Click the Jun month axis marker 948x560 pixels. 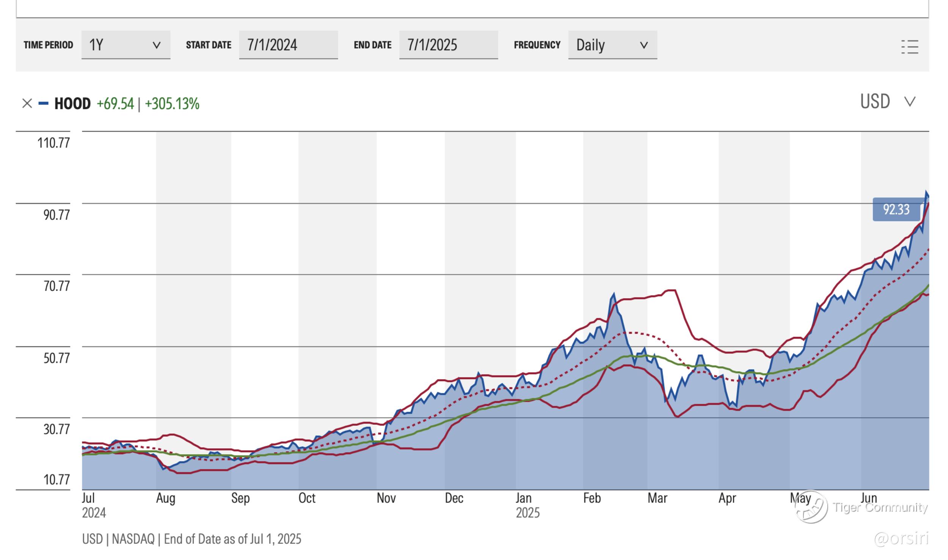pos(868,498)
